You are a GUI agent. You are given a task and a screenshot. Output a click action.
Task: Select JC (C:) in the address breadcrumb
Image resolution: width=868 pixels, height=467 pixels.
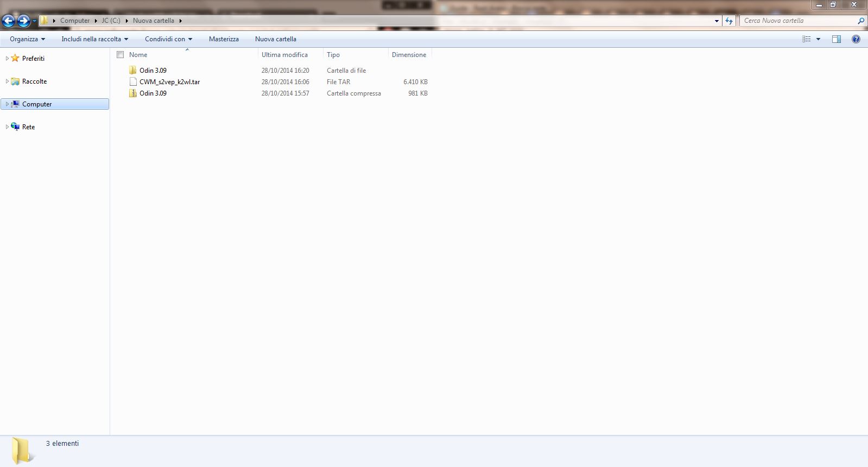111,21
